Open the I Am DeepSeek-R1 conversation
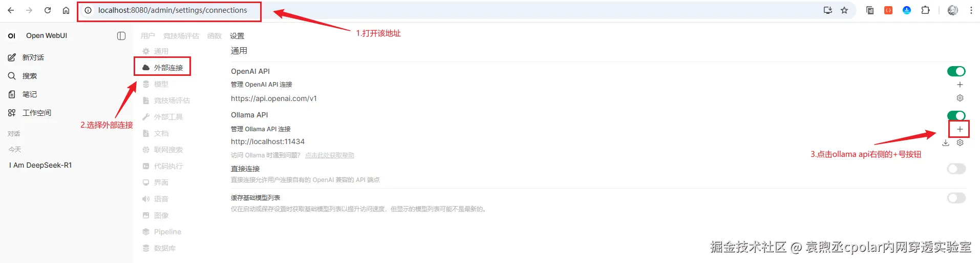The height and width of the screenshot is (263, 980). click(x=40, y=165)
